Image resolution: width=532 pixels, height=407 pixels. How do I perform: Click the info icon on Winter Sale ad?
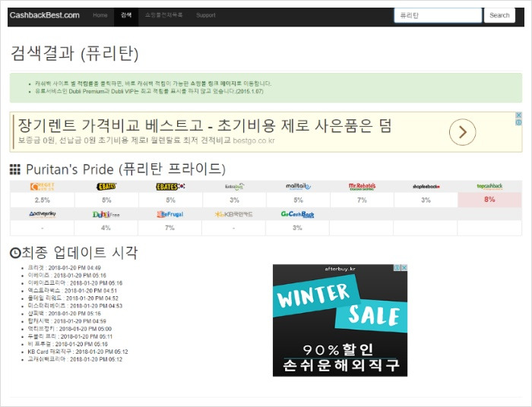(397, 268)
